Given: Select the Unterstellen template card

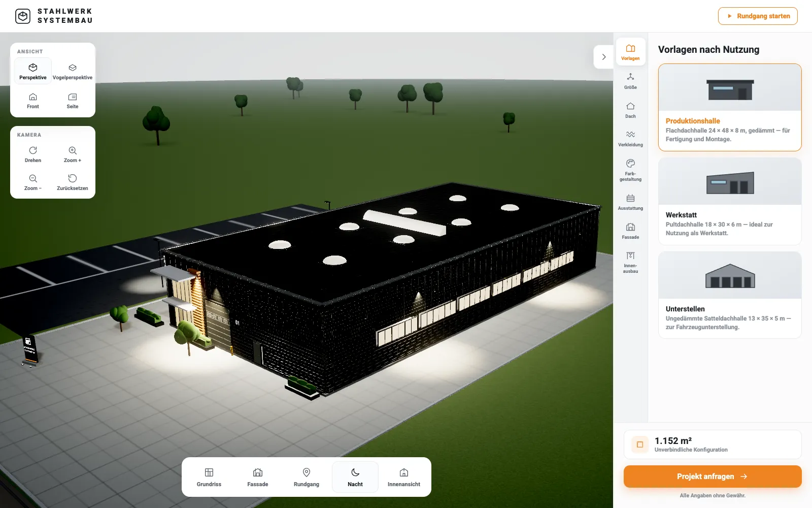Looking at the screenshot, I should [x=730, y=295].
